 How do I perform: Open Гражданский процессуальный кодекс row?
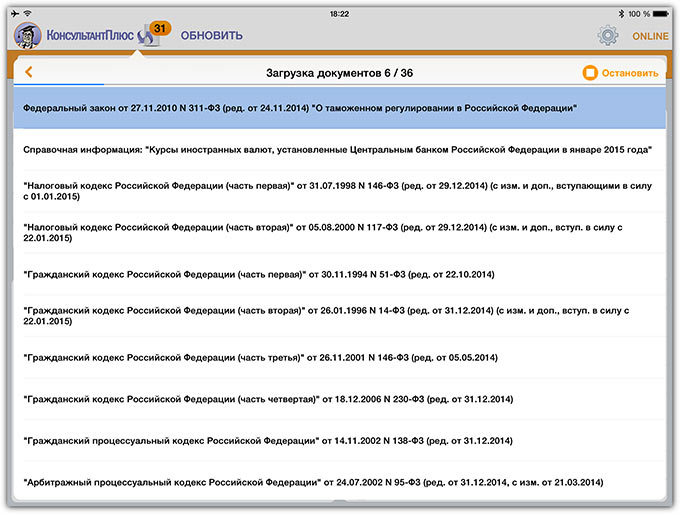pyautogui.click(x=340, y=441)
